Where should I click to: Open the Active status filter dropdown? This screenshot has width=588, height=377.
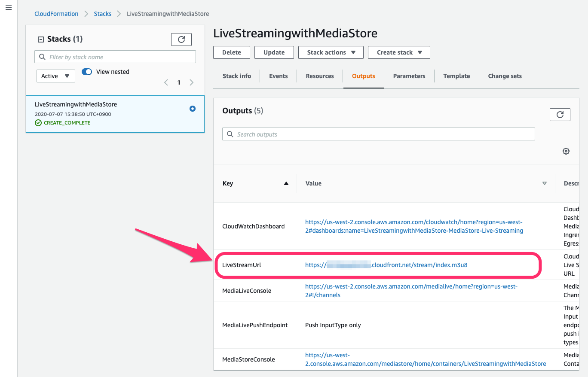coord(56,76)
